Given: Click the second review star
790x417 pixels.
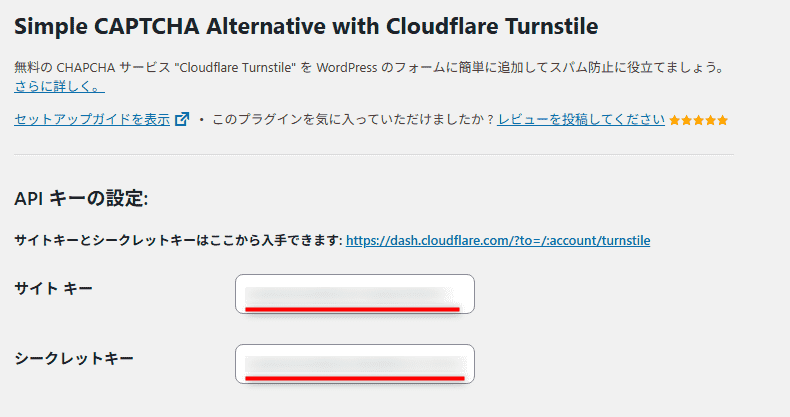Looking at the screenshot, I should point(687,121).
